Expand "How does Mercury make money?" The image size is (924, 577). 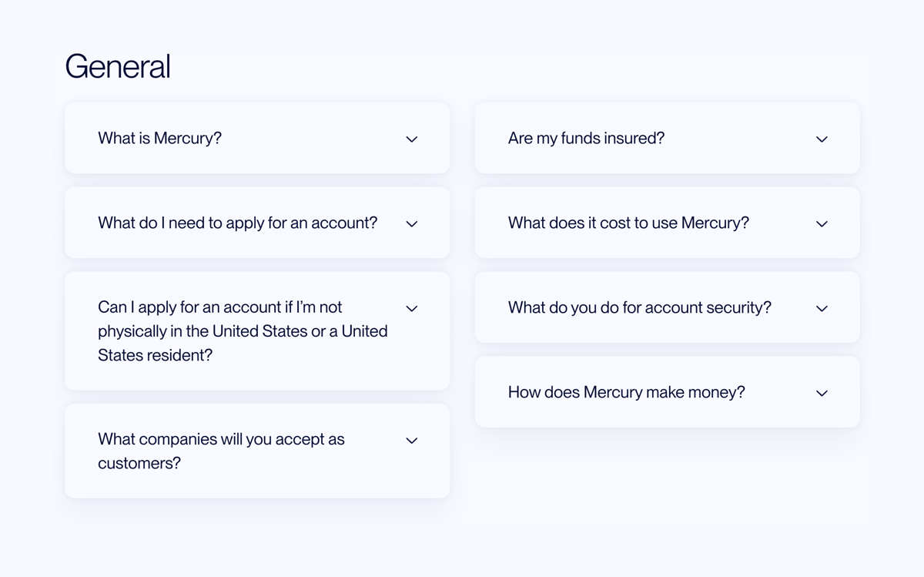pyautogui.click(x=822, y=392)
